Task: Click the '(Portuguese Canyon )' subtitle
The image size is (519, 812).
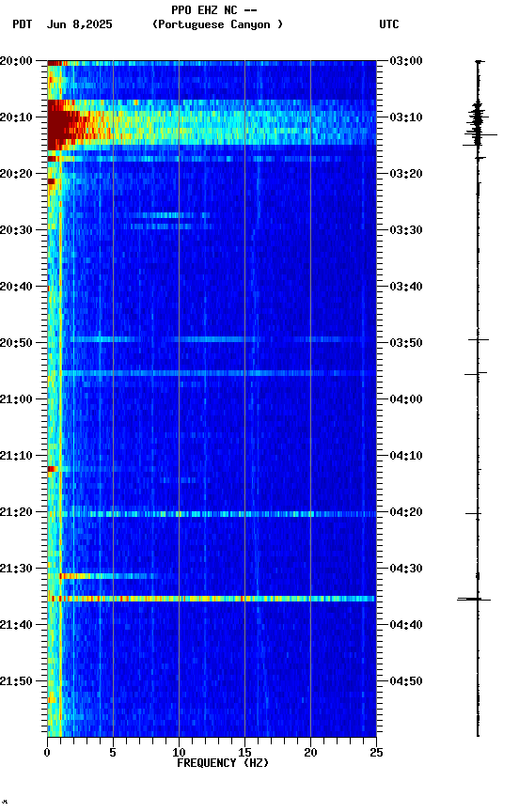Action: point(217,24)
